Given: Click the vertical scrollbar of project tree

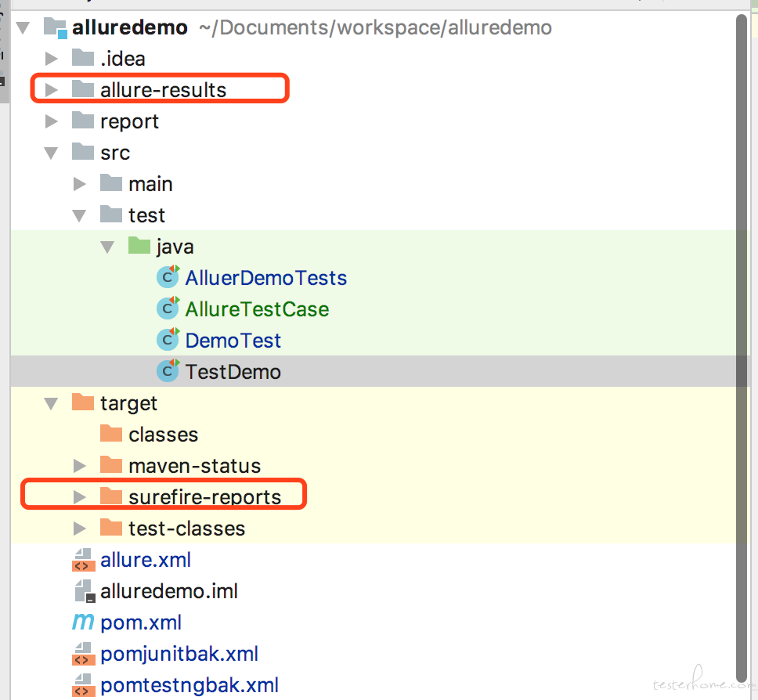Looking at the screenshot, I should click(742, 348).
